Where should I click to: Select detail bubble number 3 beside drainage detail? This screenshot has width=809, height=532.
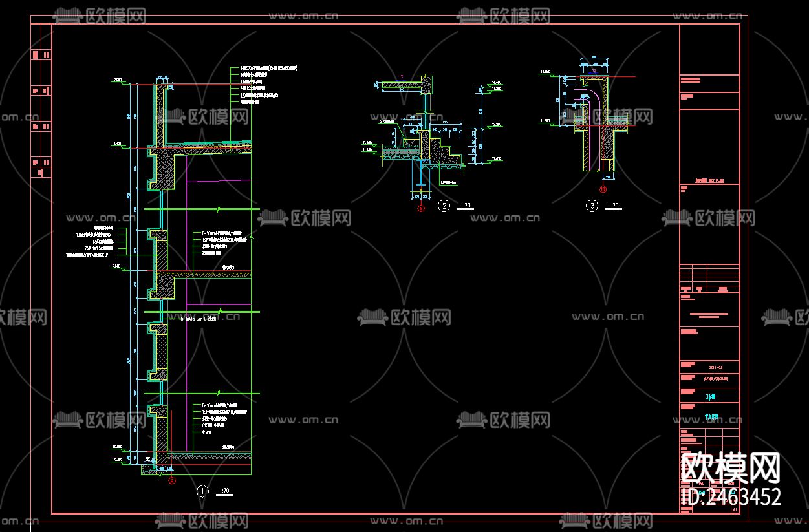click(x=592, y=206)
